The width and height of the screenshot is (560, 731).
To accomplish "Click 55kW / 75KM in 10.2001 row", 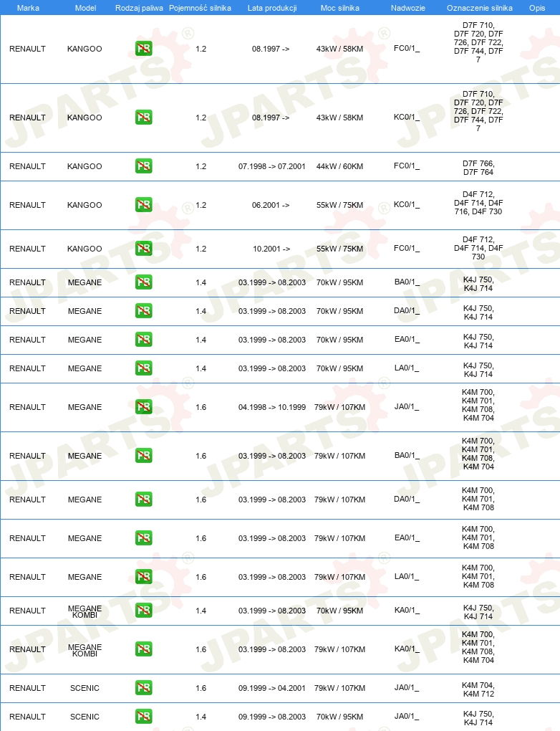I will 339,249.
